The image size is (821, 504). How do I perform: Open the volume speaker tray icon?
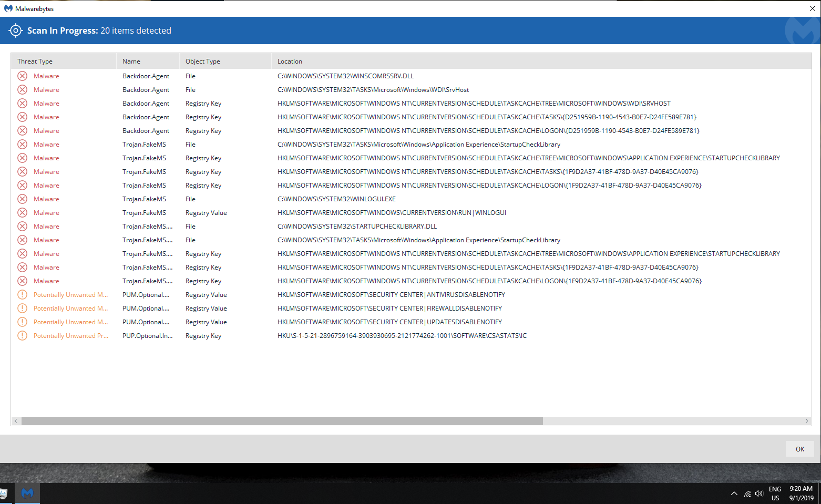coord(759,493)
